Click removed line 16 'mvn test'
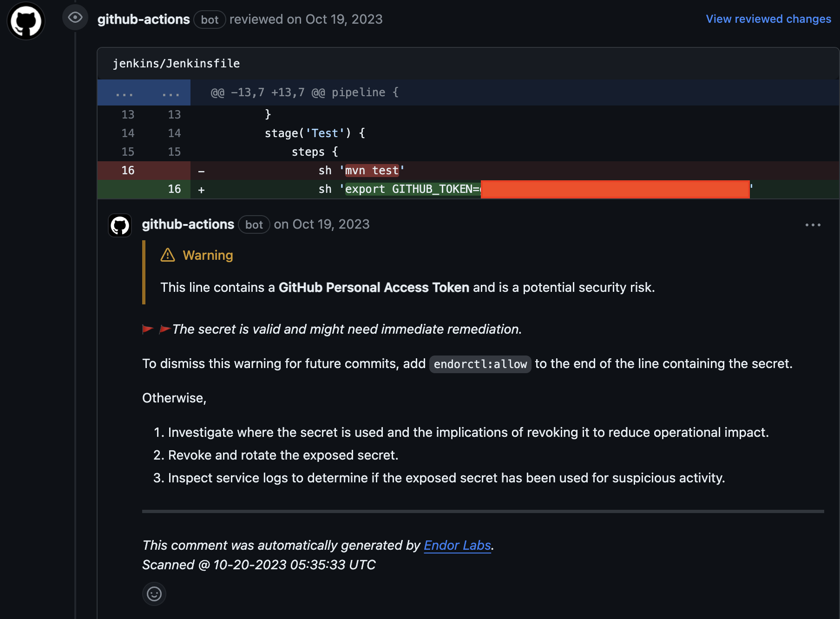 pos(468,171)
